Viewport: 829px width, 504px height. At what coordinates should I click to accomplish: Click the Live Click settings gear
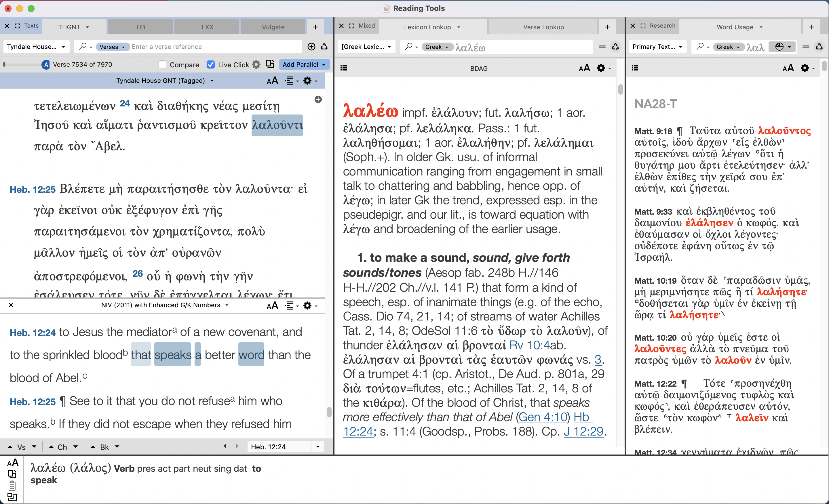(256, 64)
